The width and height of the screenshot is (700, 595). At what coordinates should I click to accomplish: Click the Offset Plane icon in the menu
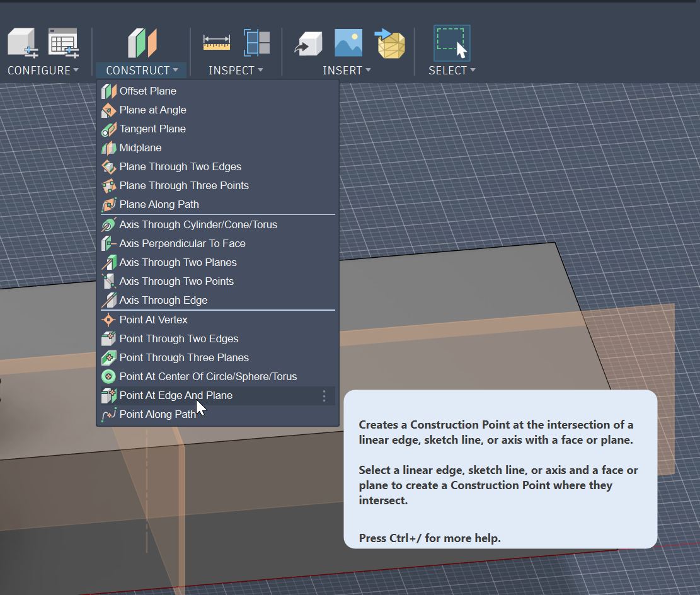[x=108, y=91]
